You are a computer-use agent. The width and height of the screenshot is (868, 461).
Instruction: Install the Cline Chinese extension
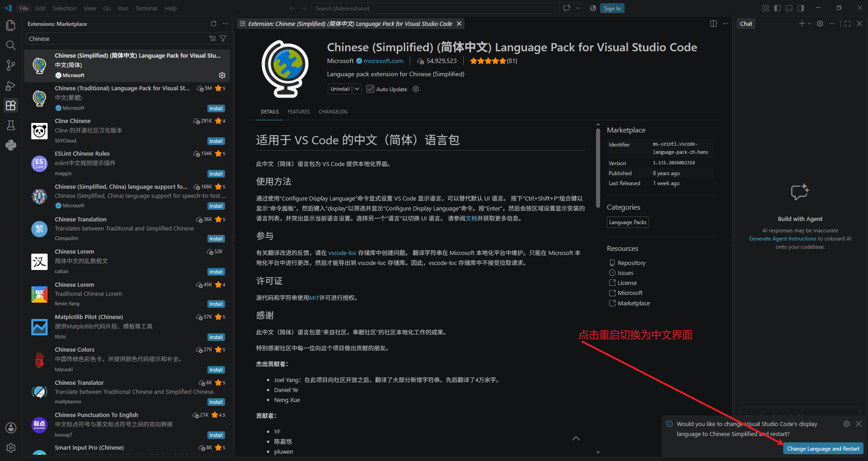216,141
